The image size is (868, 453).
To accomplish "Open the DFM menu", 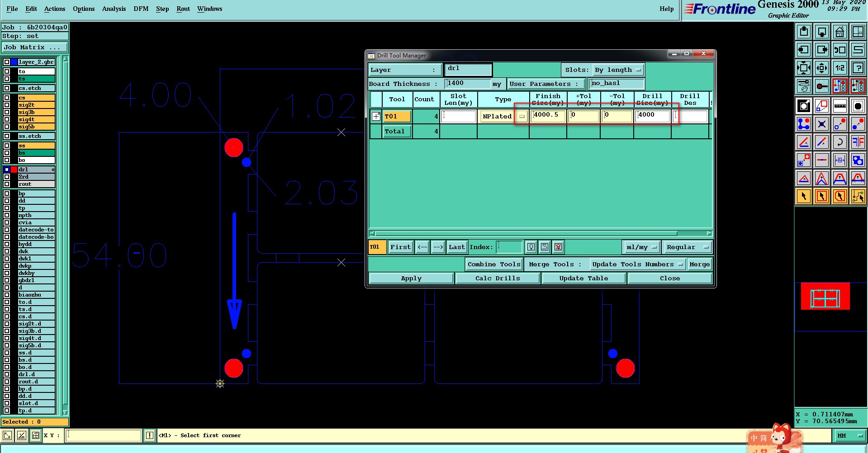I will pos(141,9).
